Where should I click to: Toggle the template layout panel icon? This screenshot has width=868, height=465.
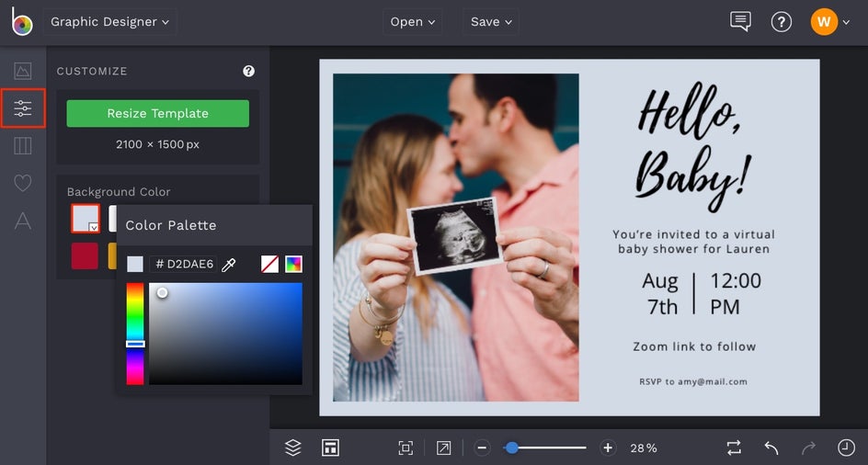coord(330,448)
